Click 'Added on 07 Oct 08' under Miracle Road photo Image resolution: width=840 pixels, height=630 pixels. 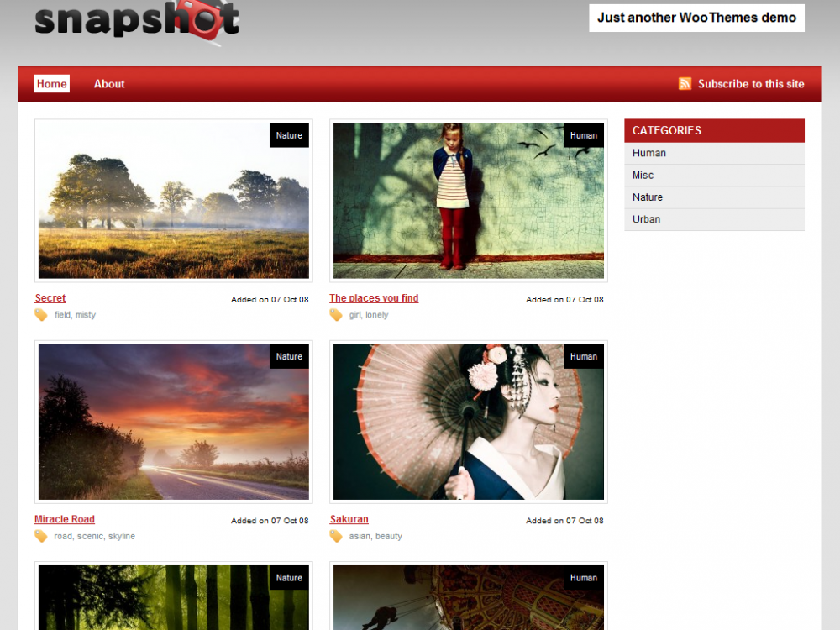coord(270,521)
